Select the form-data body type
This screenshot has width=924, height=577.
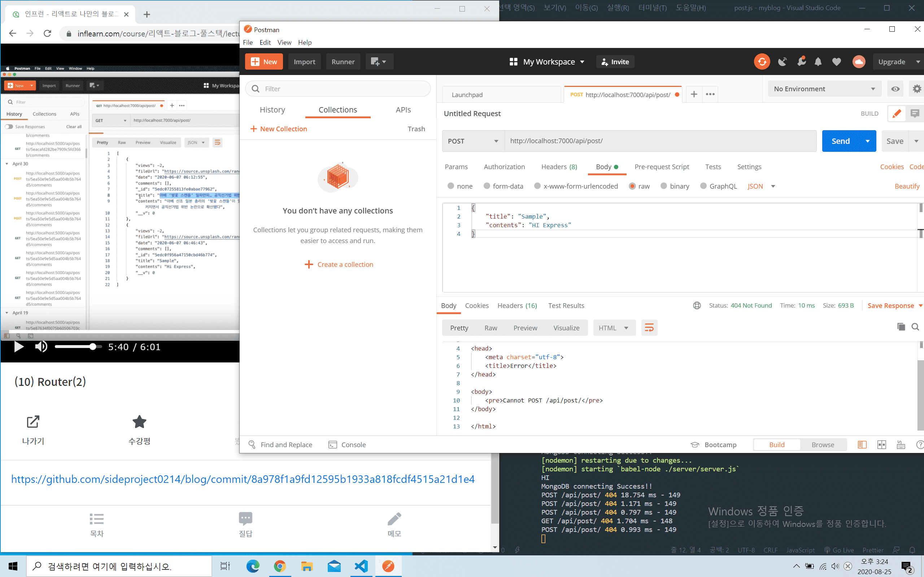click(487, 186)
